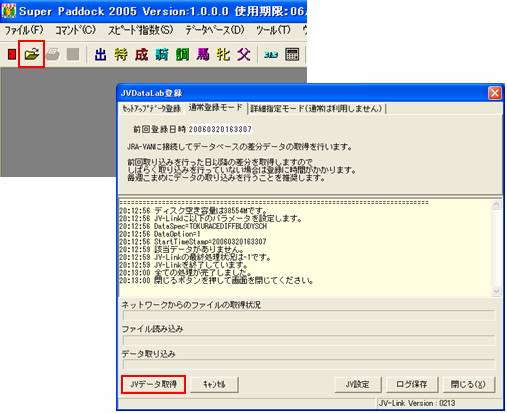Image resolution: width=507 pixels, height=413 pixels.
Task: Click the データ取り込み progress bar
Action: [x=309, y=364]
